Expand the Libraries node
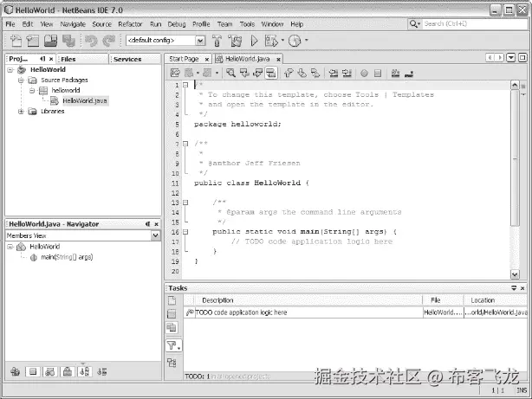The image size is (532, 399). [21, 111]
